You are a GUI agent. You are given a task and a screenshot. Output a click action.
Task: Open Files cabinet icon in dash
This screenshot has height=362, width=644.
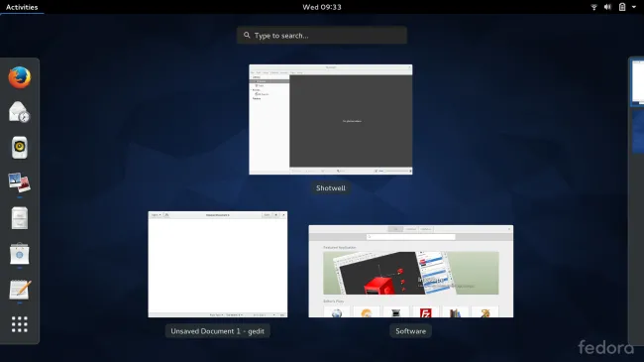tap(19, 218)
